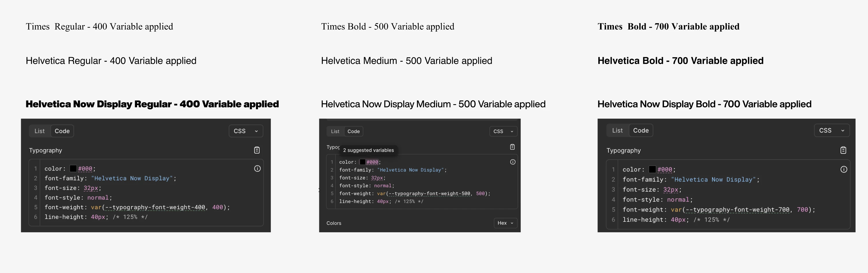Viewport: 868px width, 273px height.
Task: Open CSS language dropdown in left panel
Action: click(246, 131)
